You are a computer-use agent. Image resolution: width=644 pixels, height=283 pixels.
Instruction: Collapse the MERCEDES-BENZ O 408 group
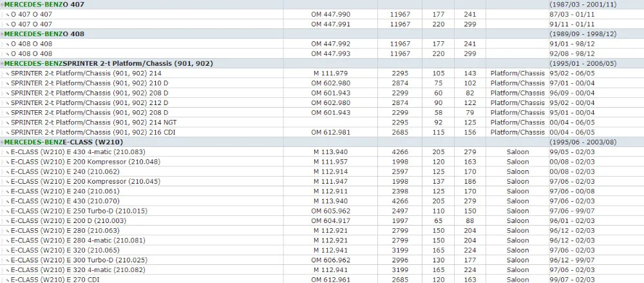tap(2, 34)
